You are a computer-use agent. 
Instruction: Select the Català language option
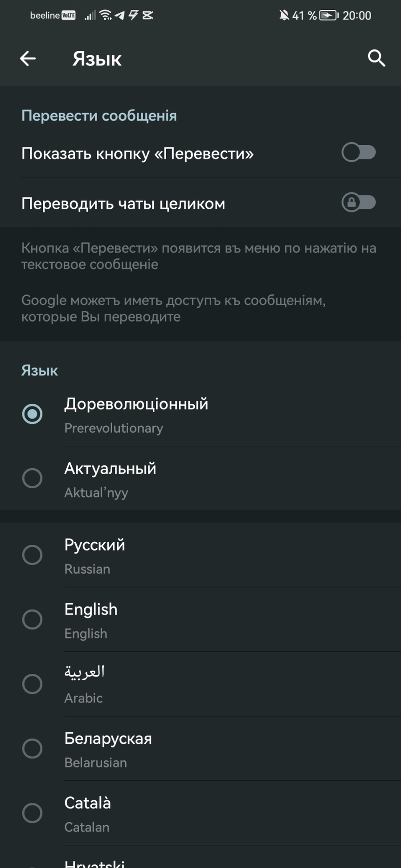[x=33, y=813]
